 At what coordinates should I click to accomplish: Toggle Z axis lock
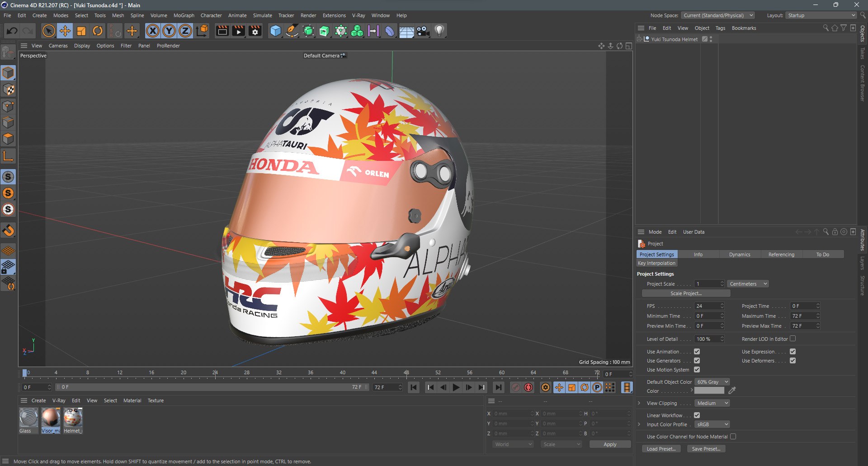185,31
